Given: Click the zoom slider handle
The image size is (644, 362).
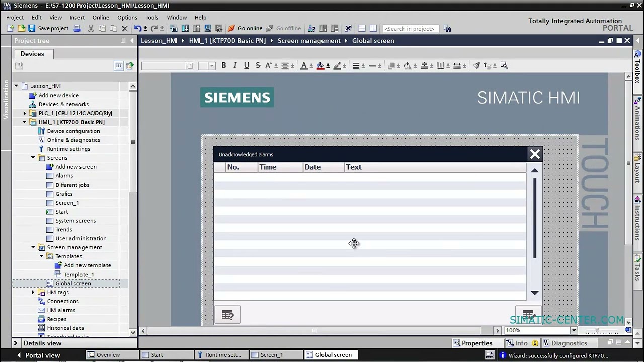Looking at the screenshot, I should [x=597, y=330].
